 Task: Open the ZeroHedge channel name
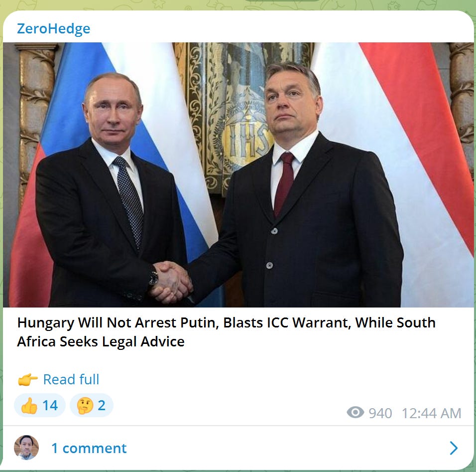[53, 29]
